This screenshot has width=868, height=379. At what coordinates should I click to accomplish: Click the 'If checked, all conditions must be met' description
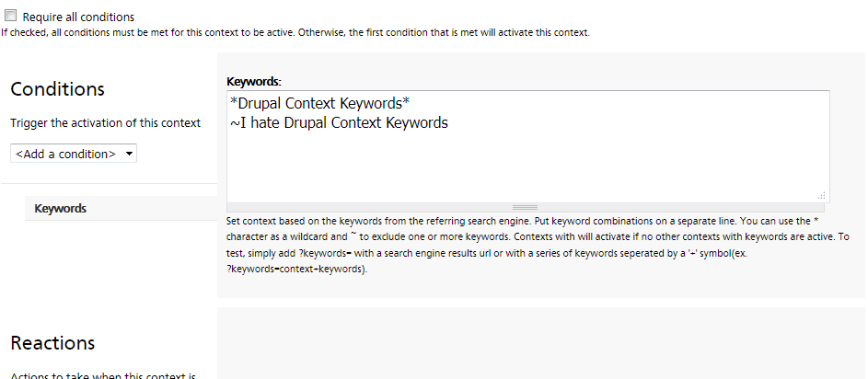295,32
